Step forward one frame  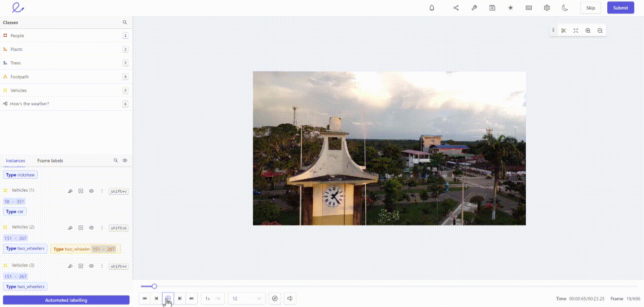180,298
